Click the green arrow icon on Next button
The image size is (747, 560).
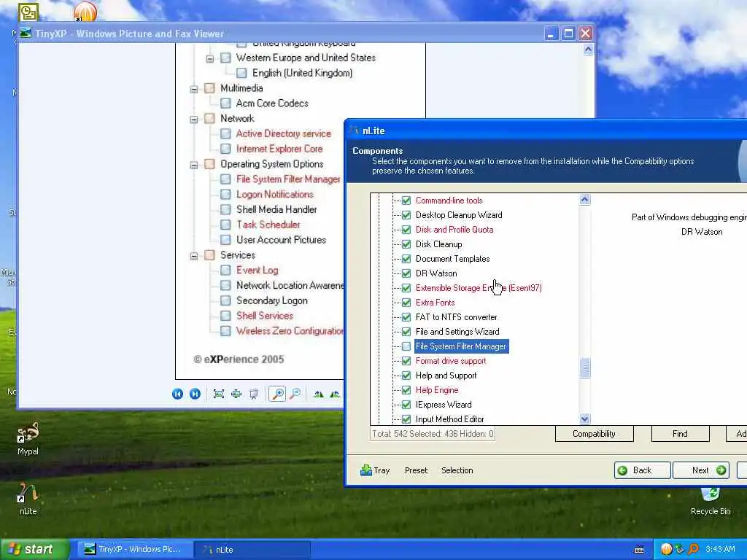click(721, 470)
